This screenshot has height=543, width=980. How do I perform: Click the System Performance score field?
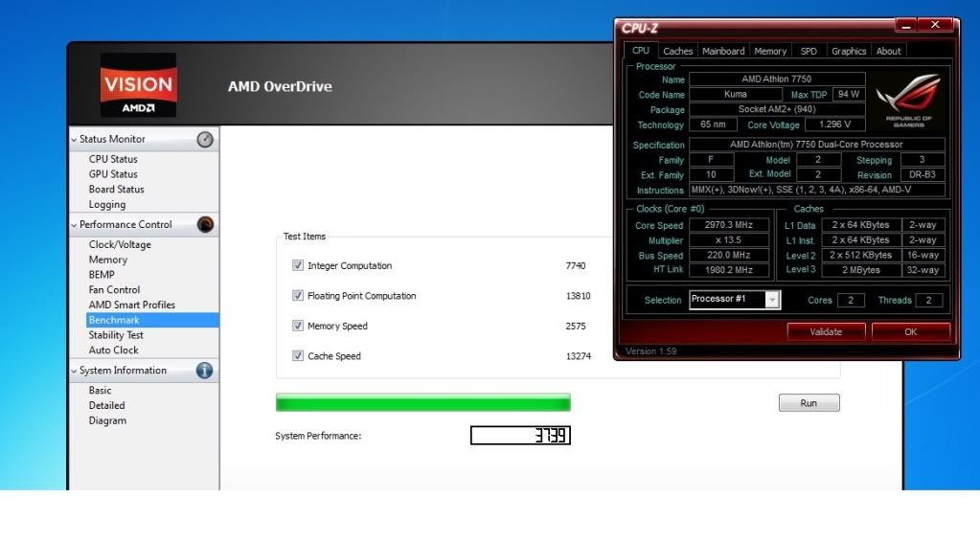click(x=520, y=436)
